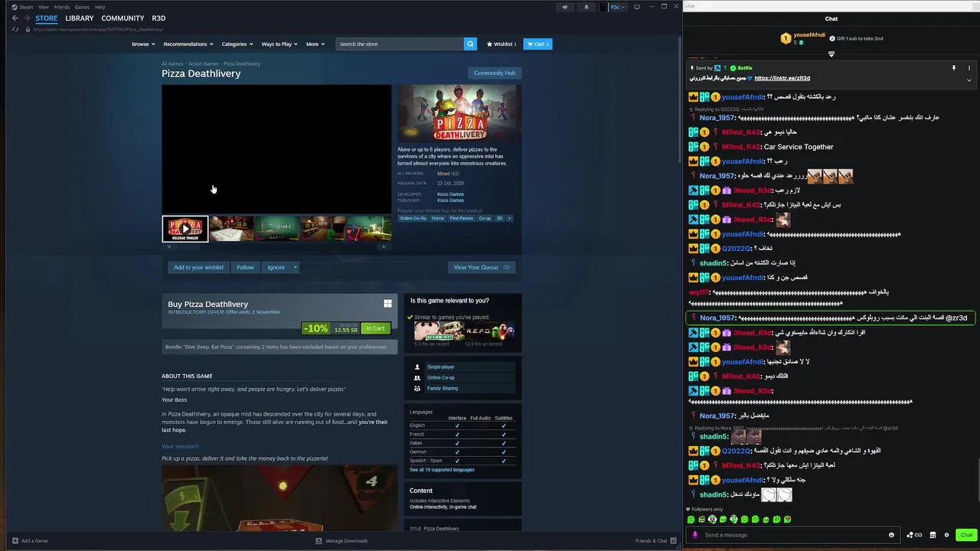Click View Your Queue
980x551 pixels.
(x=481, y=267)
